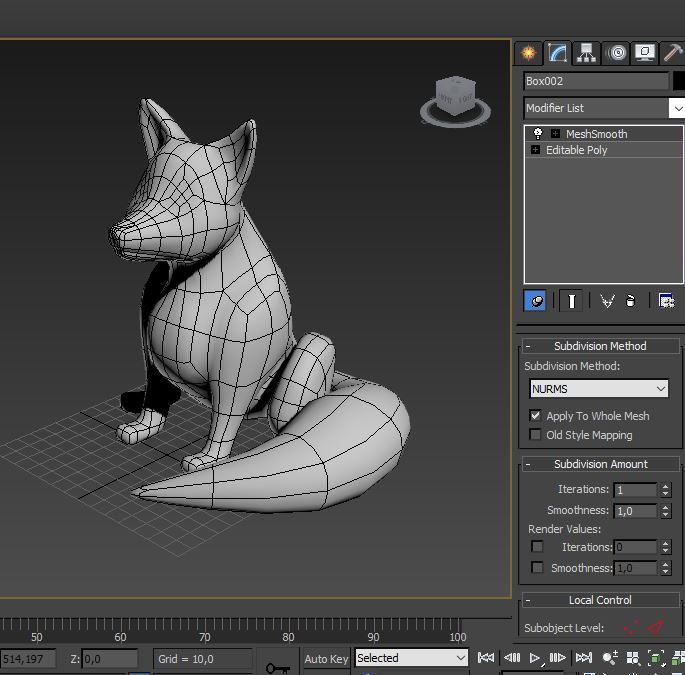Screen dimensions: 685x675
Task: Click the Play Animation button
Action: pyautogui.click(x=535, y=658)
